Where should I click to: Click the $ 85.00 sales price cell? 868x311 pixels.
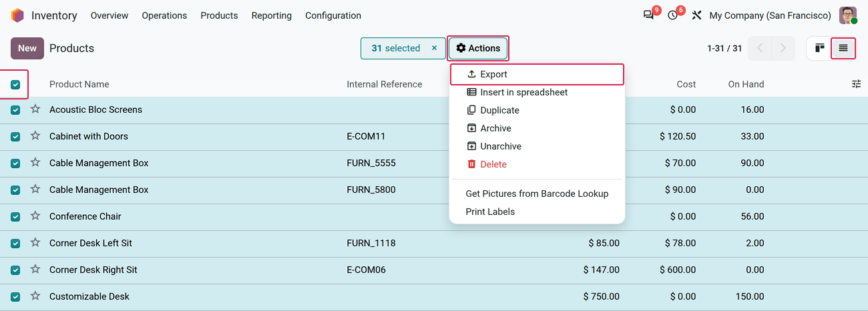604,243
